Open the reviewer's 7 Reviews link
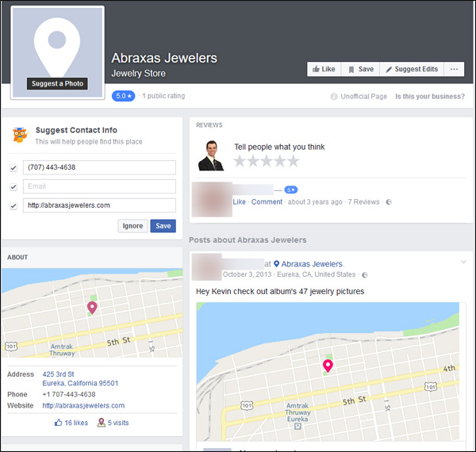The height and width of the screenshot is (452, 476). click(363, 202)
